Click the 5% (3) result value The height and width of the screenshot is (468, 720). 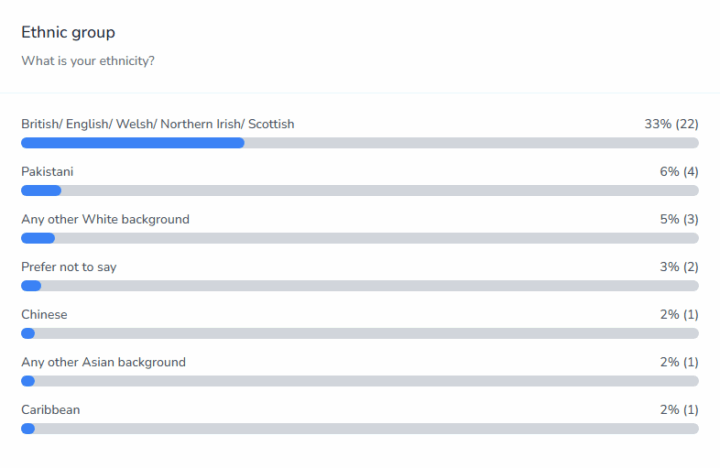[x=678, y=219]
